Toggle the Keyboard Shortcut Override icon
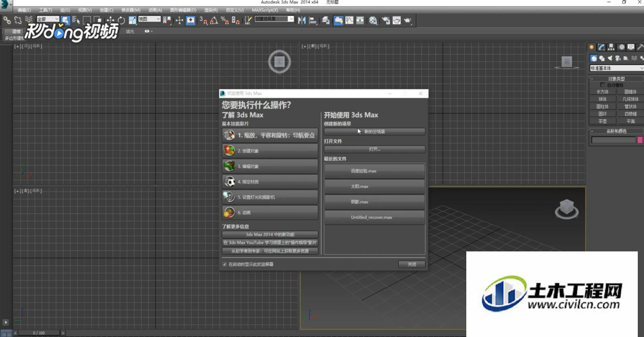This screenshot has width=644, height=337. pos(191,20)
